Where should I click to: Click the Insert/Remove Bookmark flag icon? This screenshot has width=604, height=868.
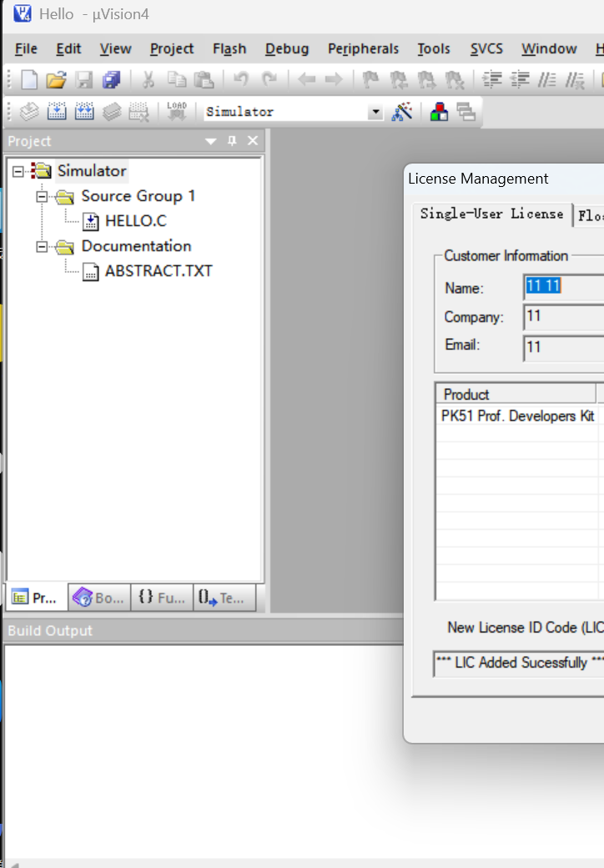tap(370, 80)
